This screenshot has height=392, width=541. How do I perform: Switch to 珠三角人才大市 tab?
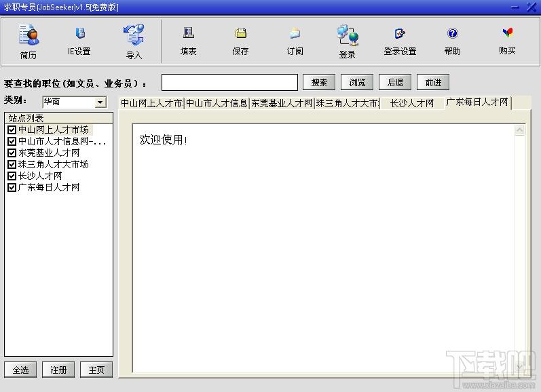[x=347, y=103]
